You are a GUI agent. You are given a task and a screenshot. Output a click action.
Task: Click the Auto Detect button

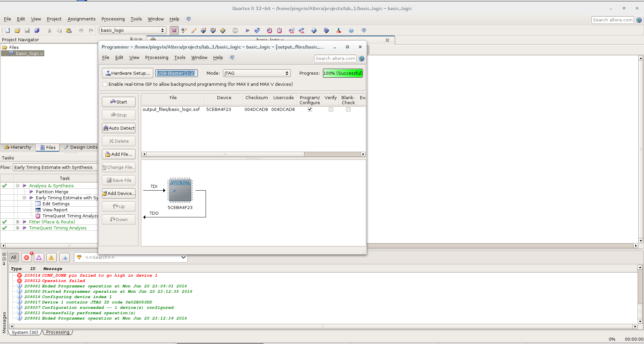coord(119,128)
